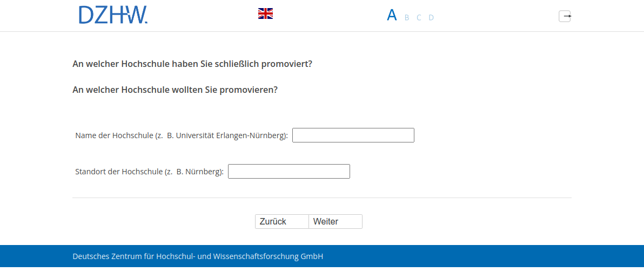Go to survey section A

click(x=392, y=15)
